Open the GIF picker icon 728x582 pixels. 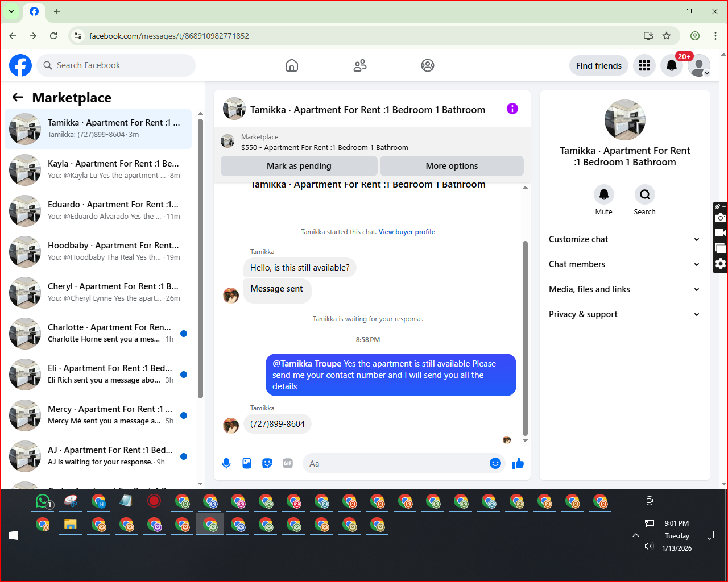[x=288, y=463]
